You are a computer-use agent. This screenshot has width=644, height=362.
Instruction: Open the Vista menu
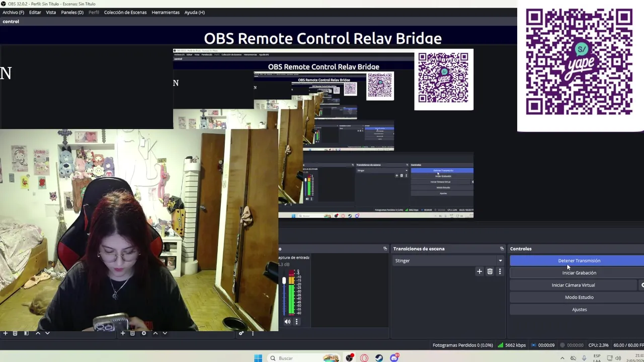(x=51, y=12)
